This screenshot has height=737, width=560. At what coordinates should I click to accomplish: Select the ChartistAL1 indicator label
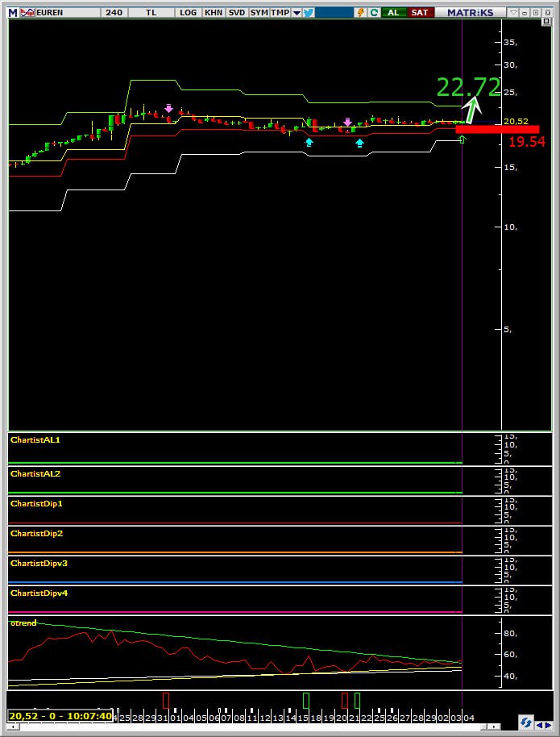pyautogui.click(x=35, y=440)
